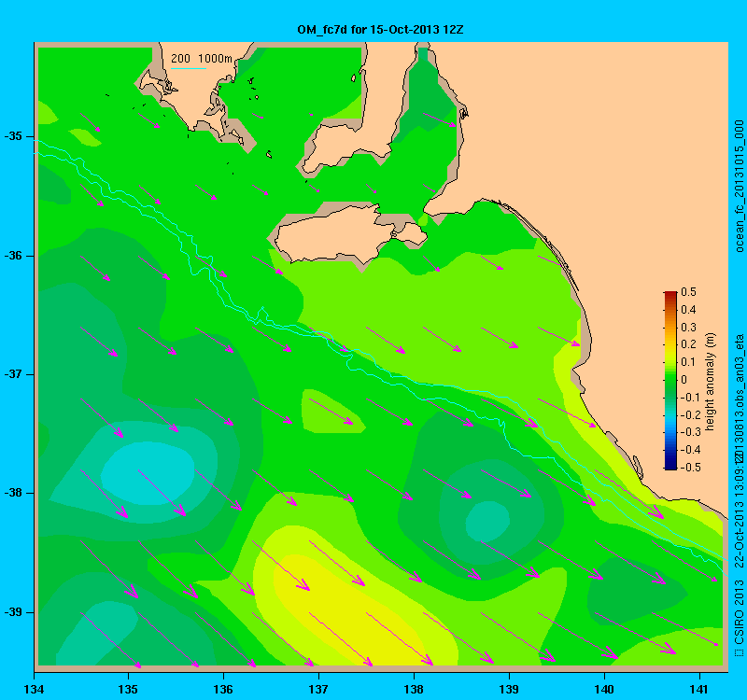The width and height of the screenshot is (747, 700).
Task: Click the vertical "ocean_fc_20131015_000" text
Action: click(x=739, y=186)
